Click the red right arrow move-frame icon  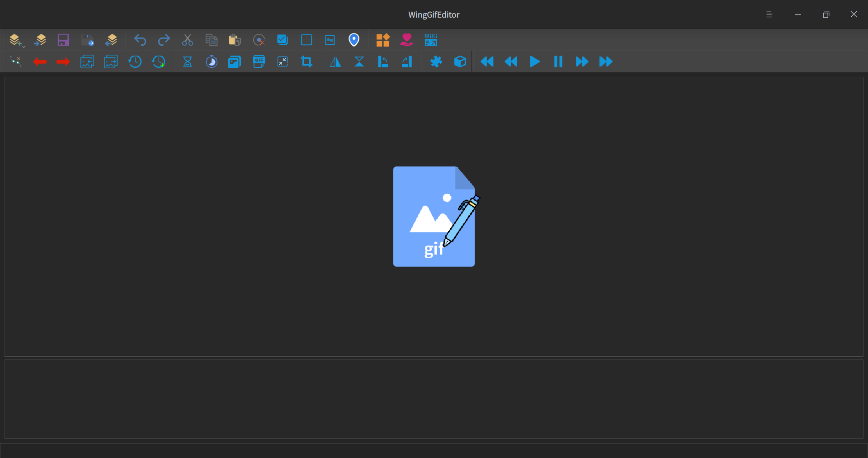click(63, 61)
